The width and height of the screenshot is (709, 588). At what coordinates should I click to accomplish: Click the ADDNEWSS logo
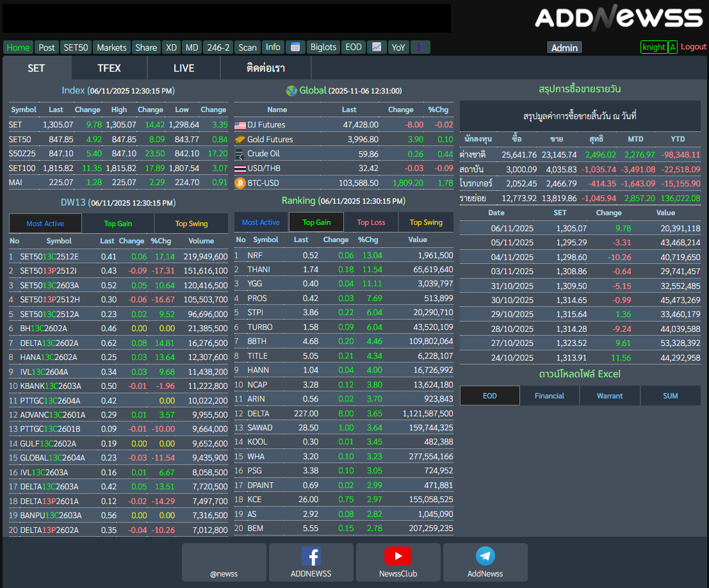click(619, 18)
